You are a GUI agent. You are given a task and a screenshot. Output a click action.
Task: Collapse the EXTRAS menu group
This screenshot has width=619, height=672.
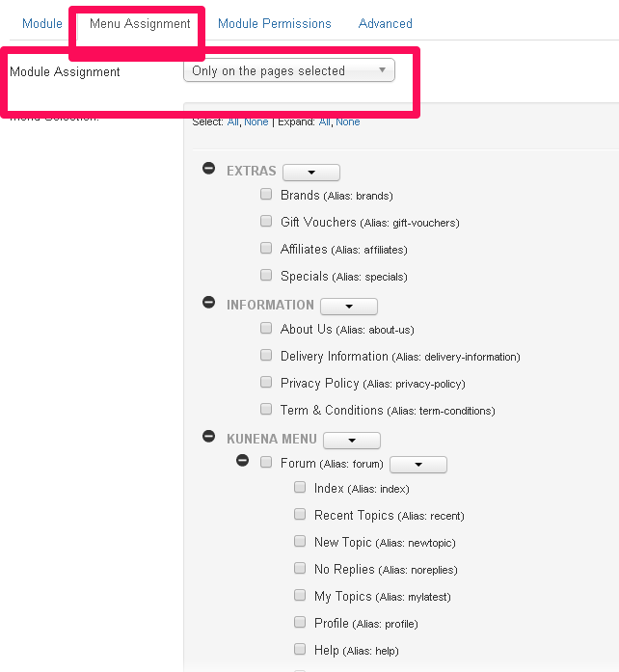click(208, 169)
